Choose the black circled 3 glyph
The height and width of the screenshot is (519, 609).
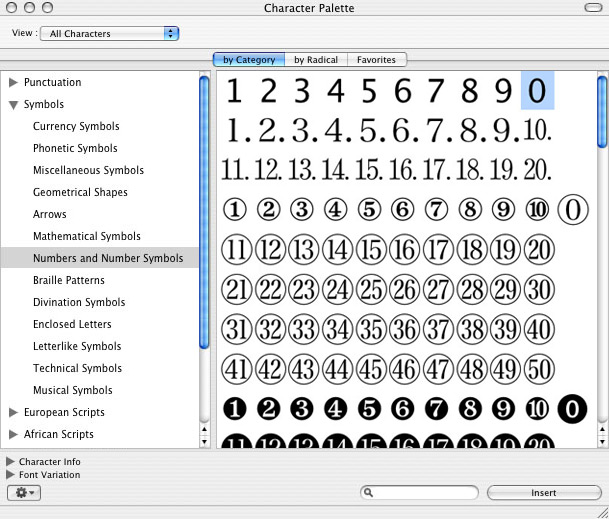tap(302, 409)
